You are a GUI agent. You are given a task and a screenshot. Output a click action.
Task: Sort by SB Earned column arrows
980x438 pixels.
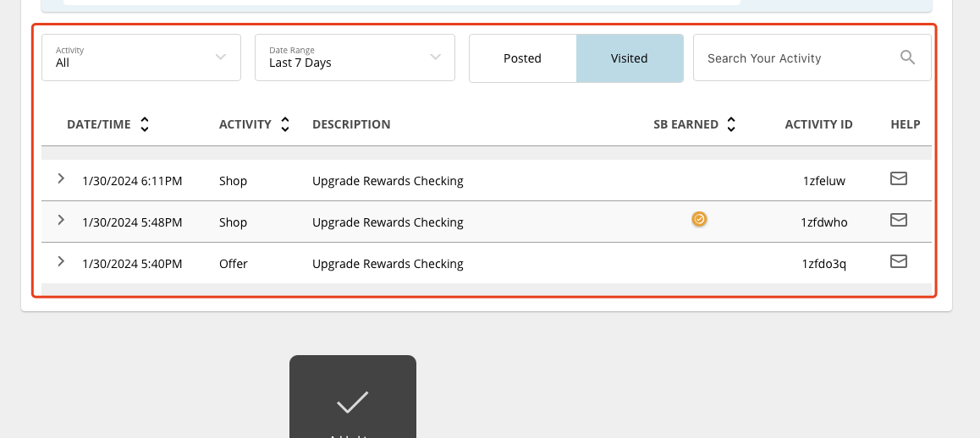(731, 124)
